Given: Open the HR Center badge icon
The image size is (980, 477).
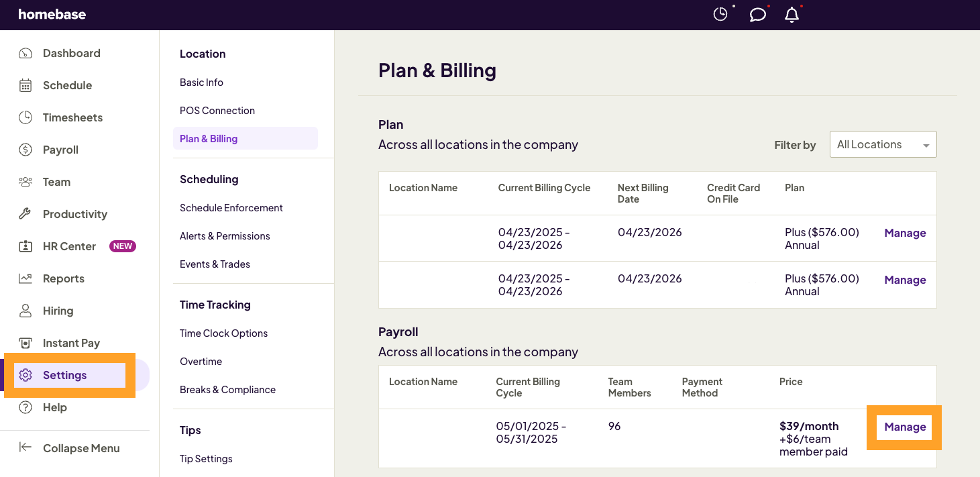Looking at the screenshot, I should [x=24, y=246].
